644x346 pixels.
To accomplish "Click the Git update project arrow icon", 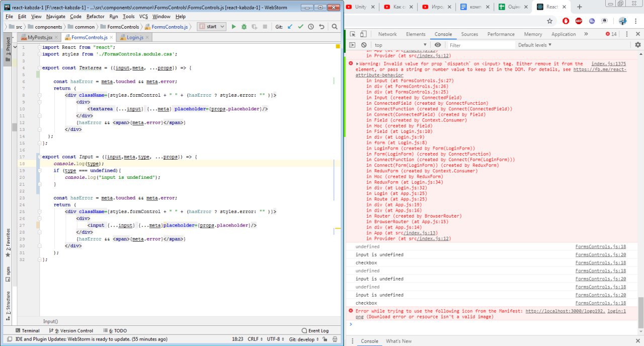I will click(290, 27).
